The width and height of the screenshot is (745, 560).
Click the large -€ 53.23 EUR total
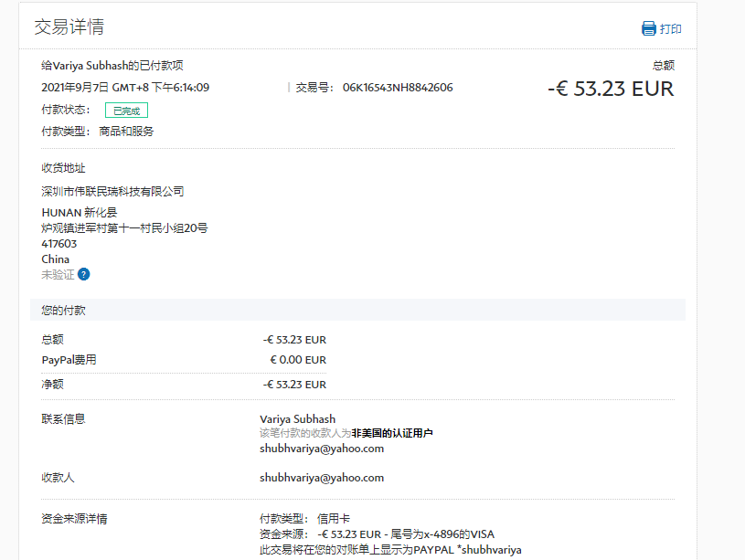click(x=611, y=89)
